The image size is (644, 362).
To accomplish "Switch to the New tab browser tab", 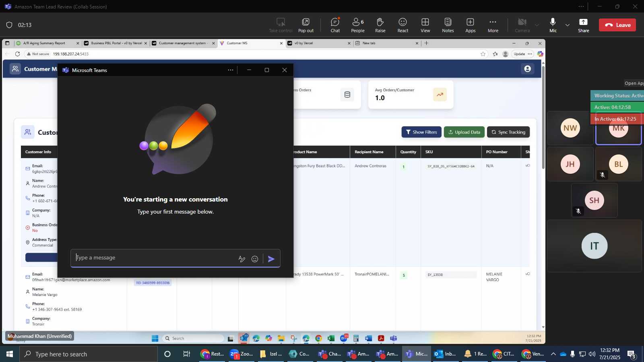I will pyautogui.click(x=387, y=43).
